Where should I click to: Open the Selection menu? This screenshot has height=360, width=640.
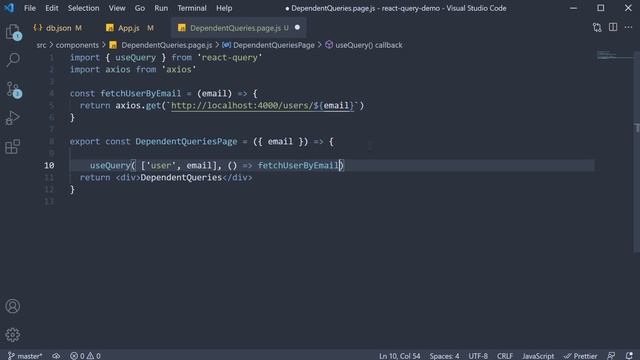pos(83,8)
